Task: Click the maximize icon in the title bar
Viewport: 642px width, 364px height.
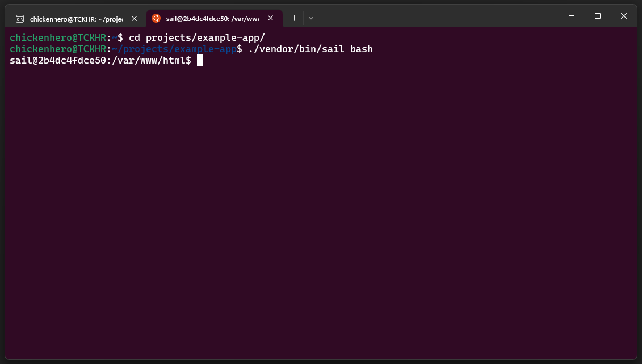Action: point(597,15)
